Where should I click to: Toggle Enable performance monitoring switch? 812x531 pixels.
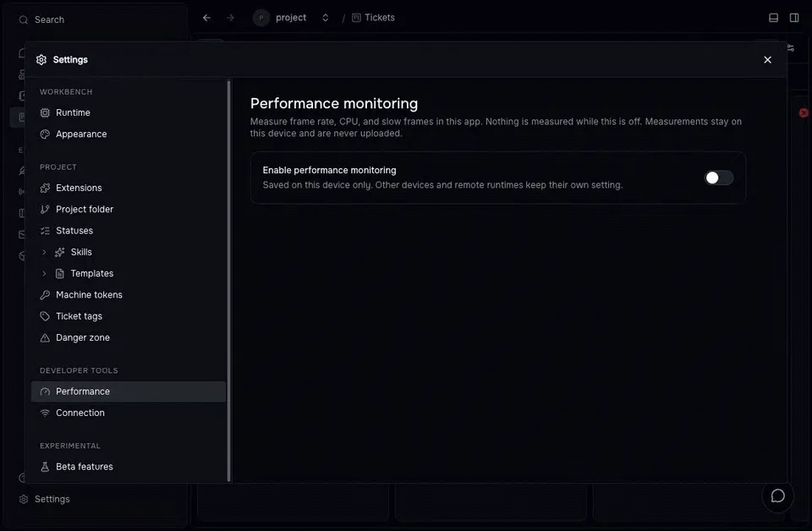[719, 178]
